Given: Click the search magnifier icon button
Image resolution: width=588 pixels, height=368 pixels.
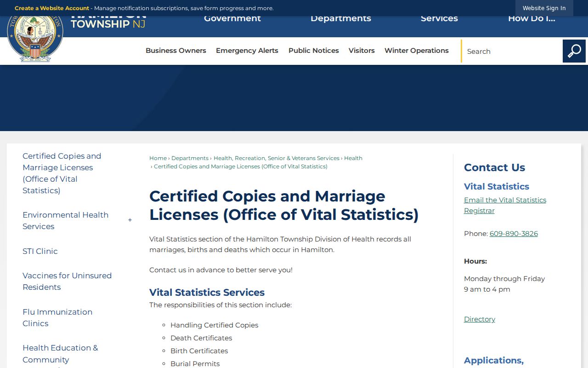Looking at the screenshot, I should pyautogui.click(x=574, y=51).
